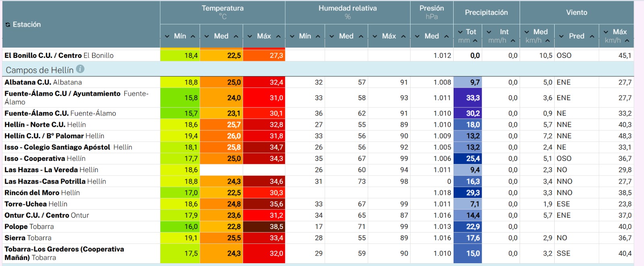Viewport: 644px width, 266px height.
Task: Sort Temperatura Mín descending with down chevron
Action: coord(167,36)
